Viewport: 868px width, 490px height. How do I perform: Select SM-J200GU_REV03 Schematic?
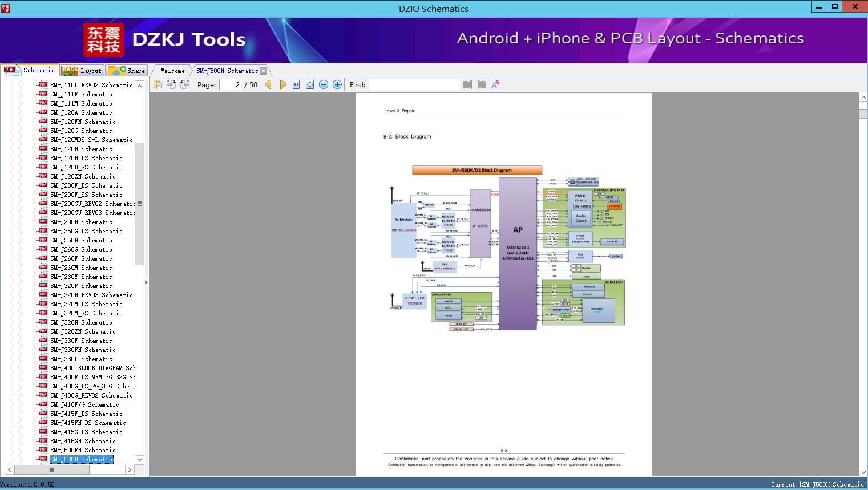click(x=92, y=213)
